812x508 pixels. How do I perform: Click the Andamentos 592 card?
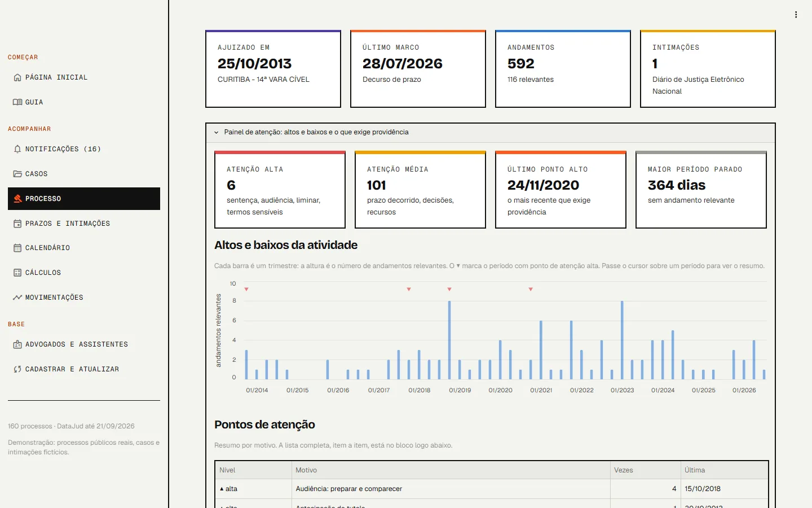563,69
